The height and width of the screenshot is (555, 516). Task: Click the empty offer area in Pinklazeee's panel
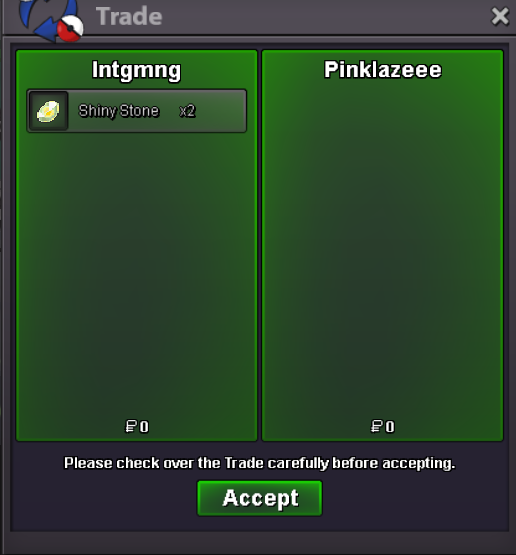[383, 248]
